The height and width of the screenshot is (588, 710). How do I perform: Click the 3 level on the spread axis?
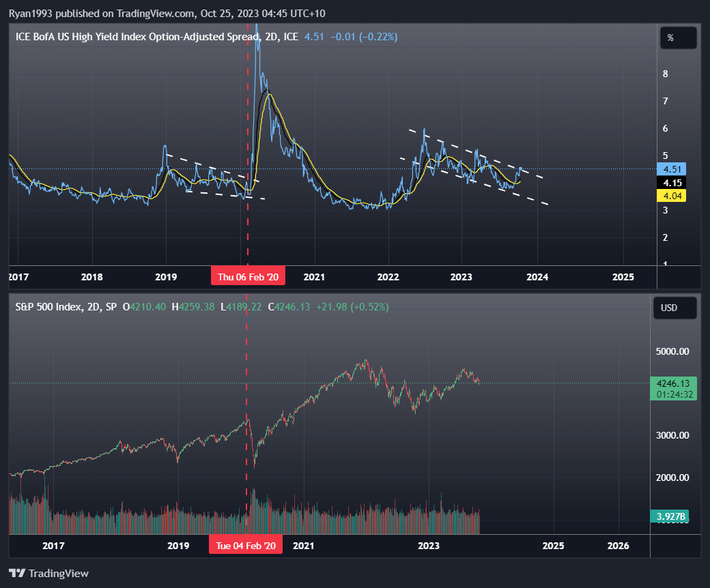(x=665, y=210)
